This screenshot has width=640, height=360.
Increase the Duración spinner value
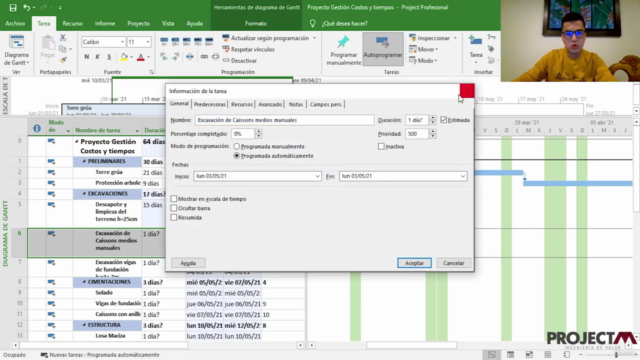(433, 118)
